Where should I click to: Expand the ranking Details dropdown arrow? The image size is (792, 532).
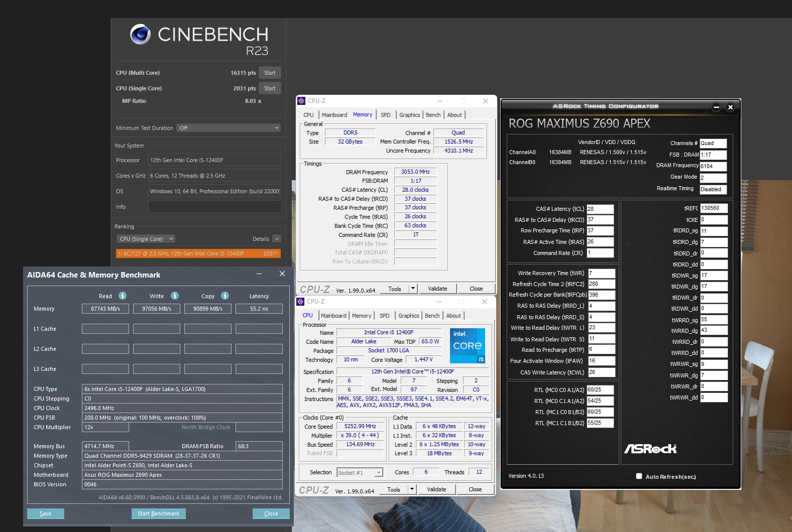277,239
